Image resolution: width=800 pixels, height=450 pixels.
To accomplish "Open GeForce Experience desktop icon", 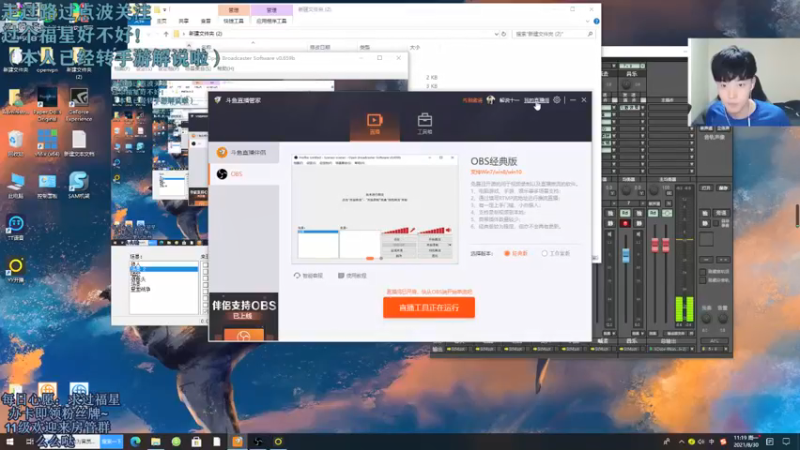I will tap(79, 105).
